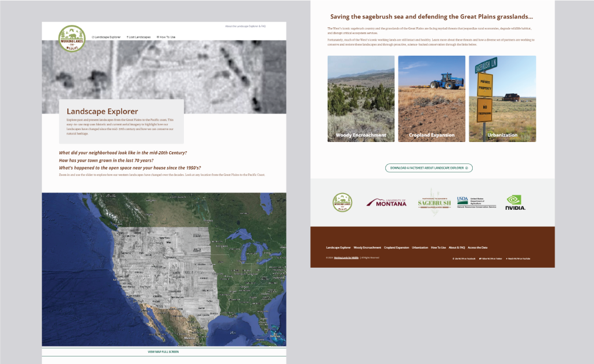This screenshot has height=364, width=594.
Task: Open the Lost Landscapes nav menu item
Action: [x=139, y=37]
